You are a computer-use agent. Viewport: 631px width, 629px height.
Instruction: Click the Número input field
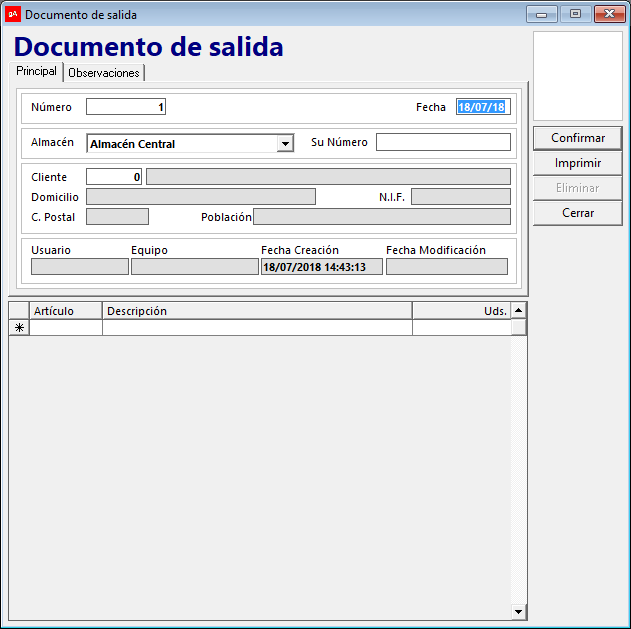(126, 107)
